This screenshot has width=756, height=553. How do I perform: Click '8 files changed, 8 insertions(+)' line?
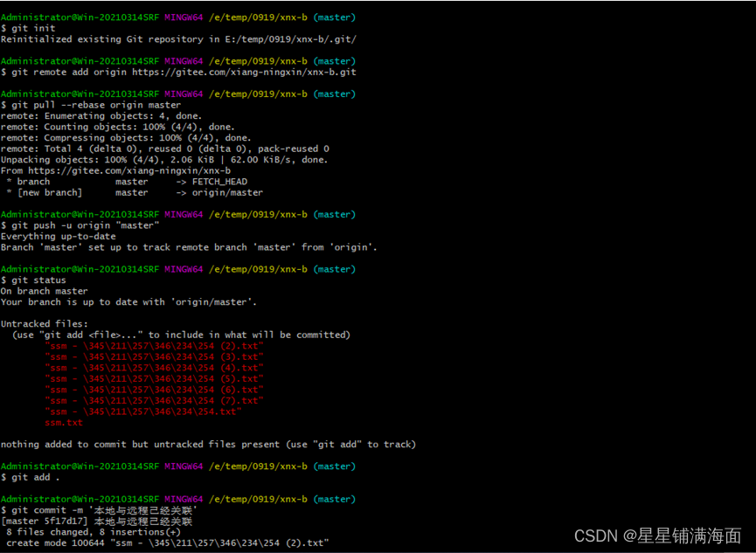point(94,532)
